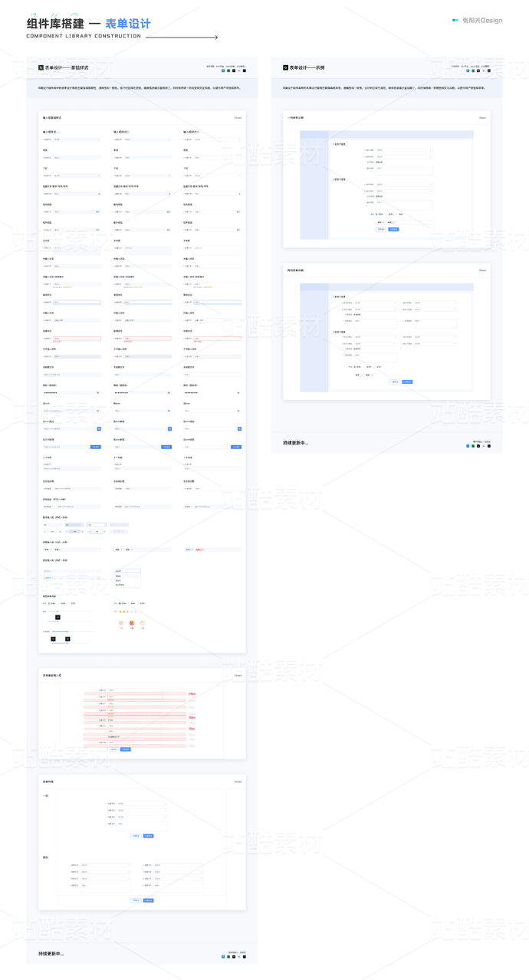Open the 下拉 dropdown in style three column
Viewport: 529px width, 980px height.
click(217, 175)
